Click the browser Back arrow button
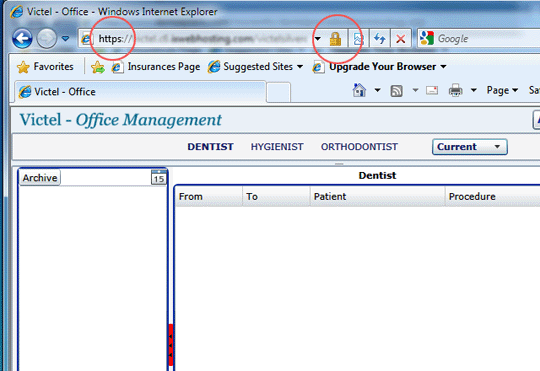The width and height of the screenshot is (540, 371). 22,38
